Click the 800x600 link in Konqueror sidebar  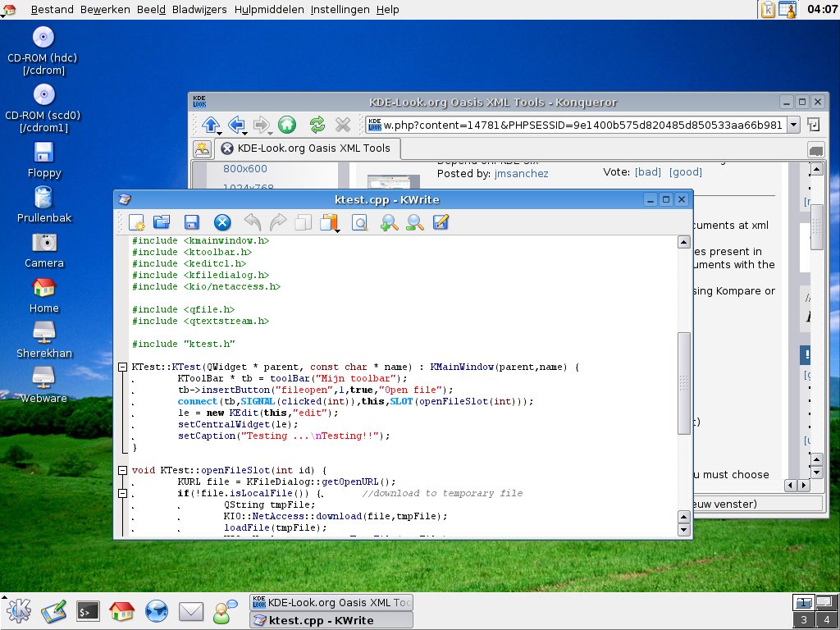(244, 168)
